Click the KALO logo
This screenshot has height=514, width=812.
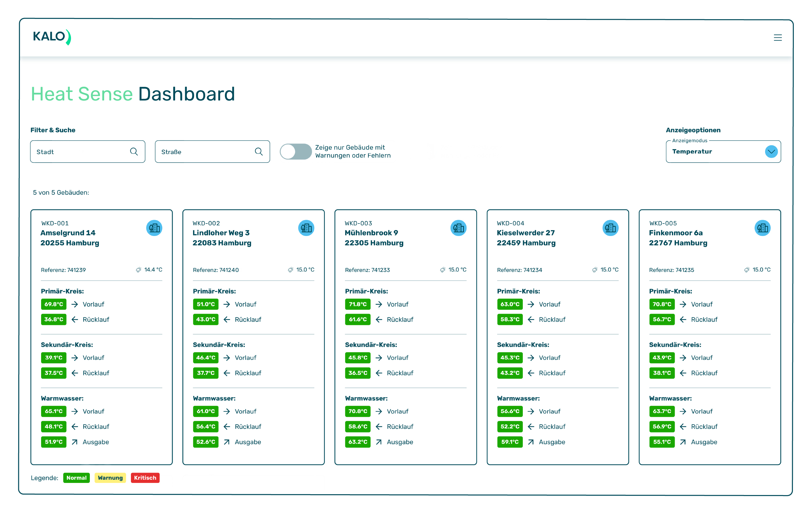click(x=51, y=37)
